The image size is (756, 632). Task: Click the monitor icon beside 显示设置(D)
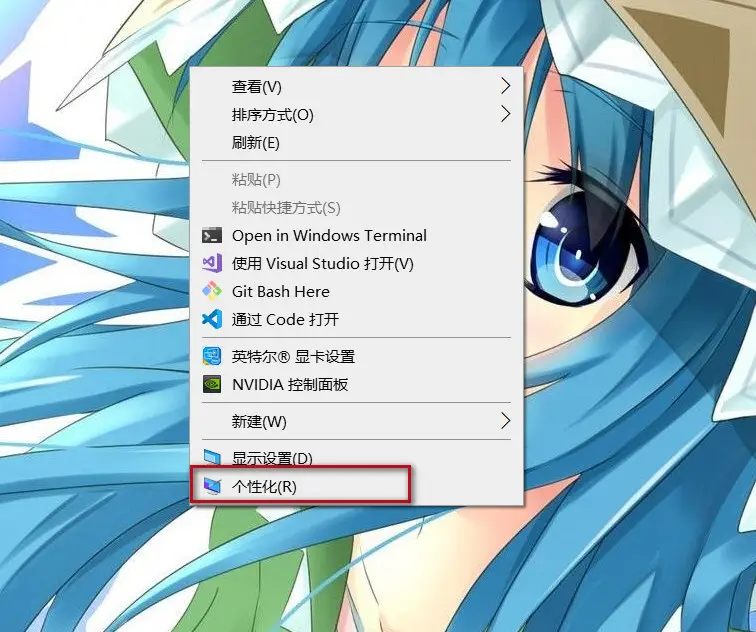[211, 459]
